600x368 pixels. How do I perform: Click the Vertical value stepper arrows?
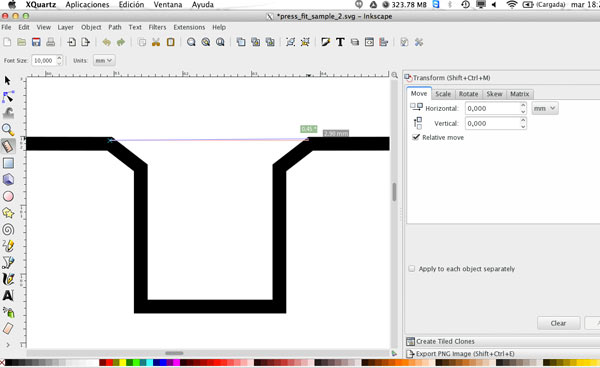[523, 123]
